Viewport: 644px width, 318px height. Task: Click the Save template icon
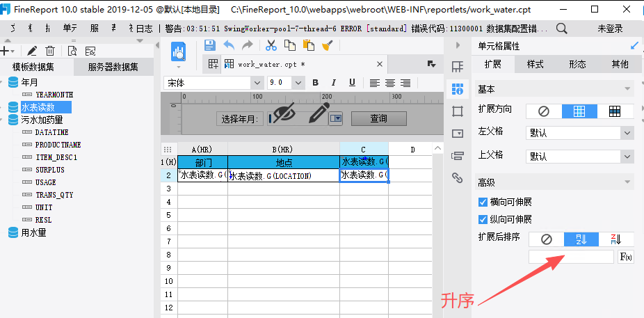pyautogui.click(x=210, y=45)
